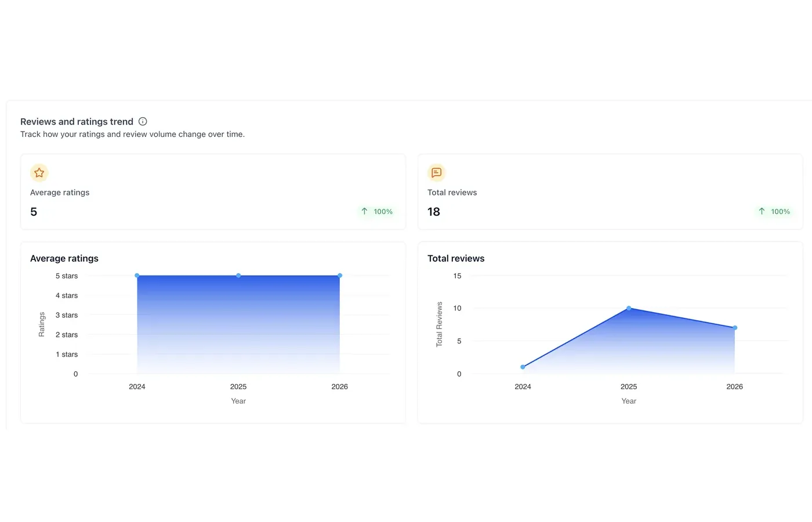Click the up-arrow icon in Average ratings badge
Image resolution: width=812 pixels, height=522 pixels.
tap(364, 211)
